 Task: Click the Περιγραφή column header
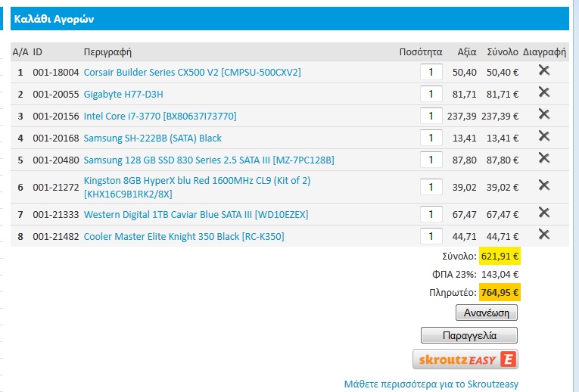[107, 51]
